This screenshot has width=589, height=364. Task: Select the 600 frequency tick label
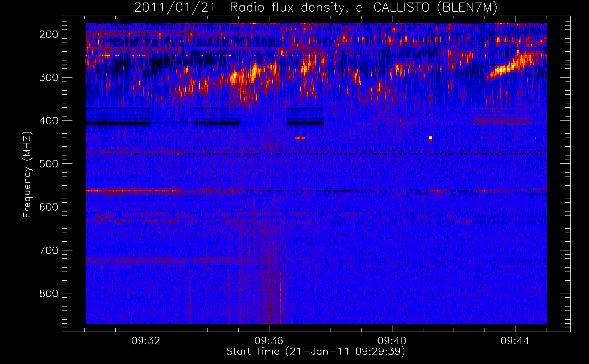pyautogui.click(x=49, y=207)
